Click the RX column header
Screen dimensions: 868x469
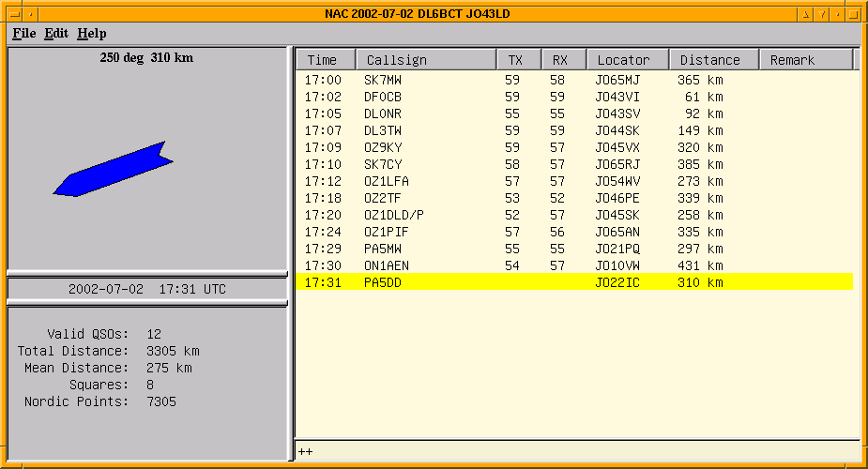pos(564,60)
